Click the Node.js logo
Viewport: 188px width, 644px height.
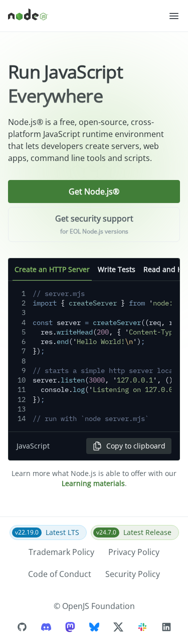coord(28,15)
